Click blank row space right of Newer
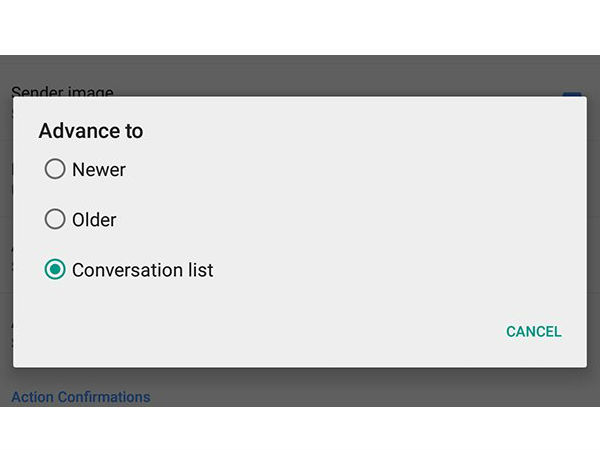The height and width of the screenshot is (450, 600). (350, 170)
